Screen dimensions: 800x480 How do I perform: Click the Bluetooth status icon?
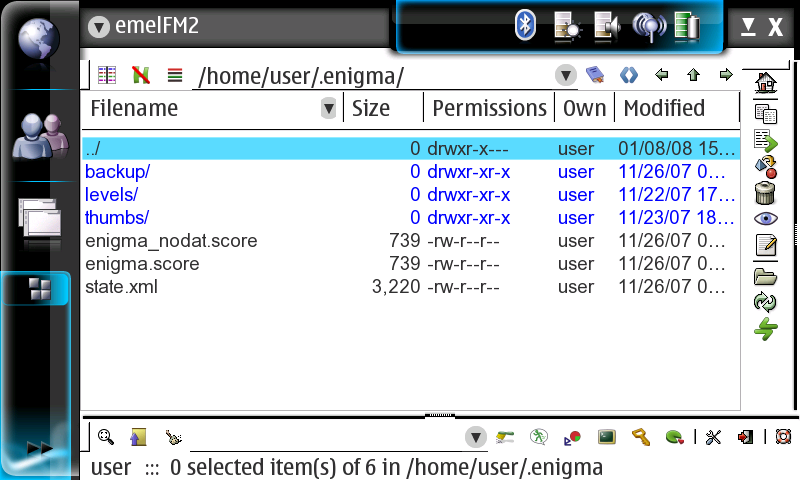[x=526, y=26]
